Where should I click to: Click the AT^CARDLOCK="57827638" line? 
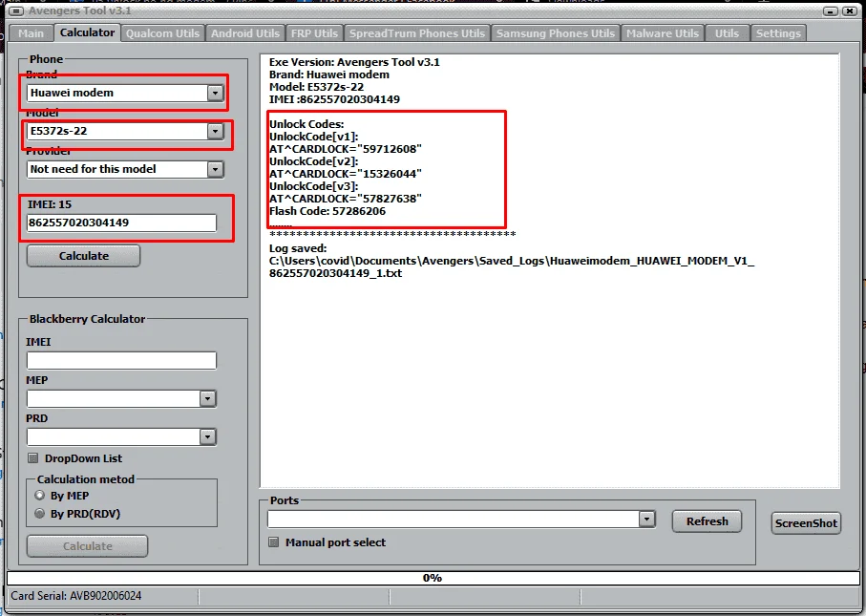(346, 199)
